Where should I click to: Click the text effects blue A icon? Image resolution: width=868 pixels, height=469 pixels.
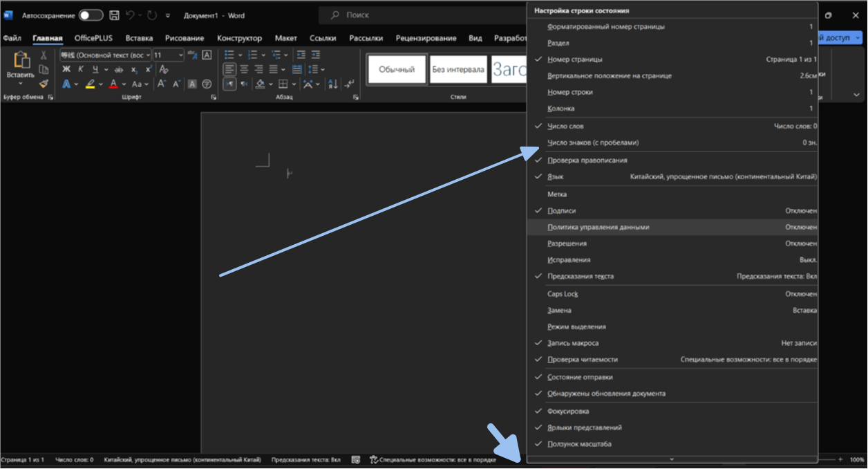click(x=66, y=84)
